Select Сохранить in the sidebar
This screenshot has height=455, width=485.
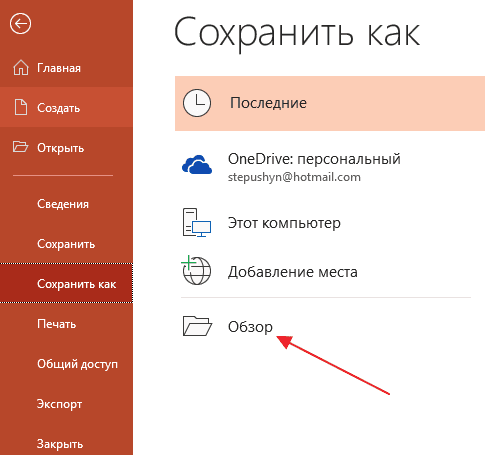point(66,244)
